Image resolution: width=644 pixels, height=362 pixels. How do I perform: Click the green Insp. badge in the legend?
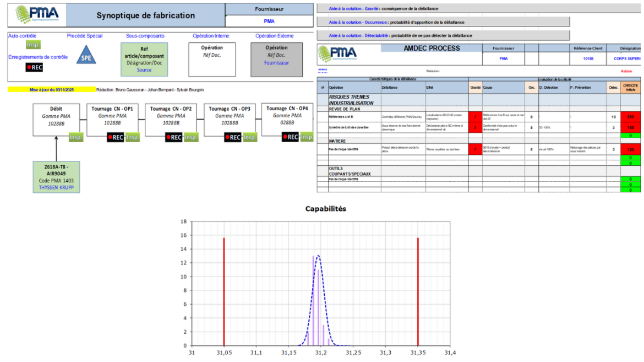click(34, 45)
